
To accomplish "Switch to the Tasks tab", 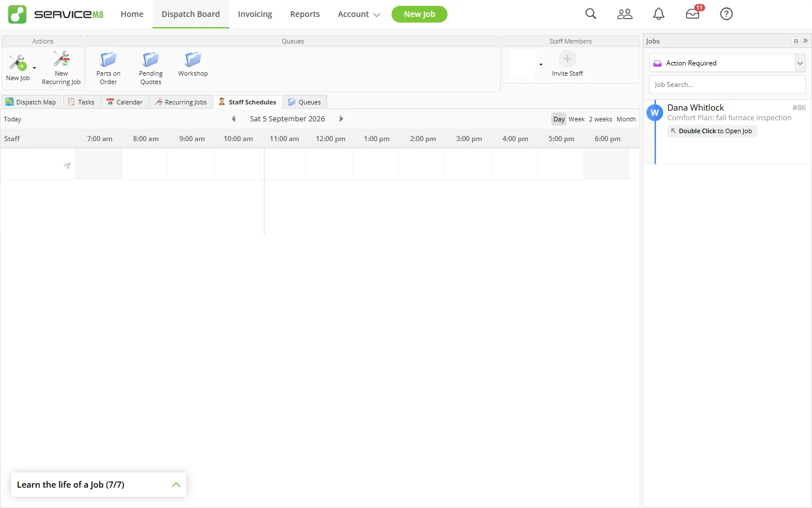I will pos(81,102).
